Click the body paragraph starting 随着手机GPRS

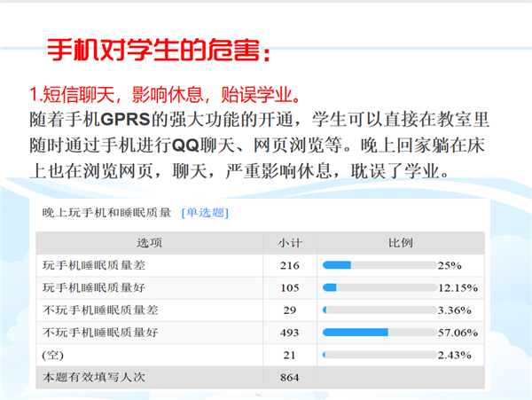coord(259,145)
